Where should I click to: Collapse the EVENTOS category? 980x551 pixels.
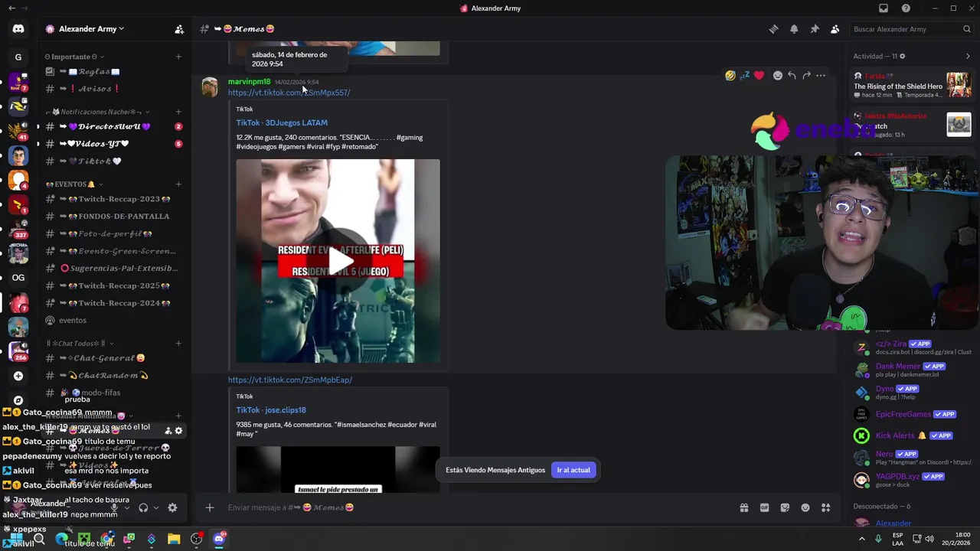coord(74,184)
